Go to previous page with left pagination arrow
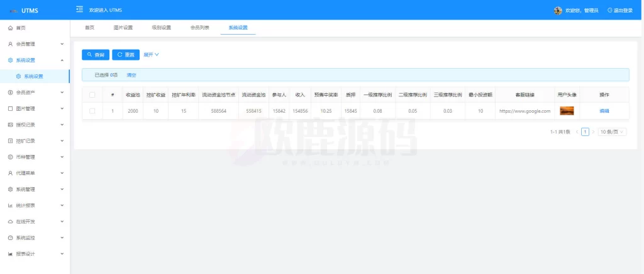 [577, 132]
